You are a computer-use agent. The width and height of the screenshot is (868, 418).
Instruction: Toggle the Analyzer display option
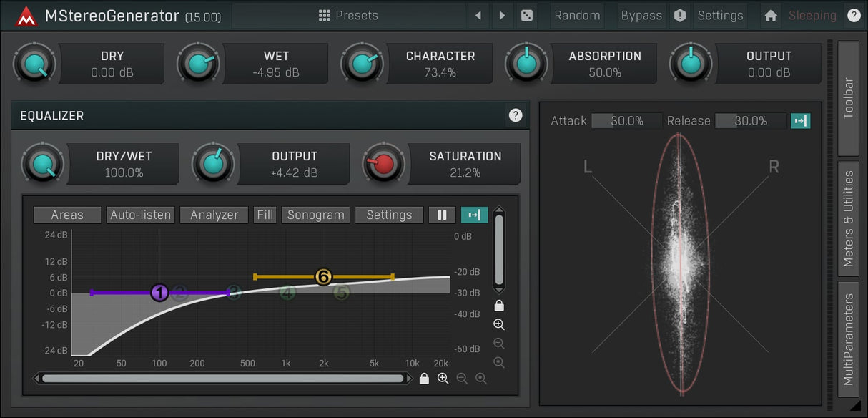tap(214, 215)
